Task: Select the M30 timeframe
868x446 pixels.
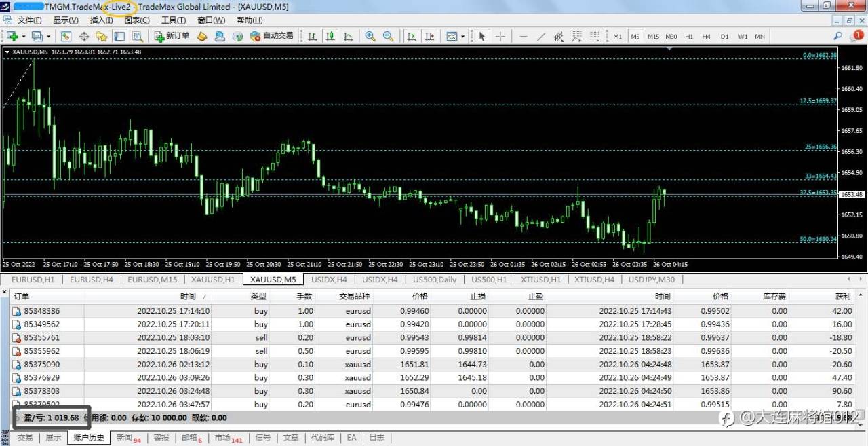Action: point(671,36)
